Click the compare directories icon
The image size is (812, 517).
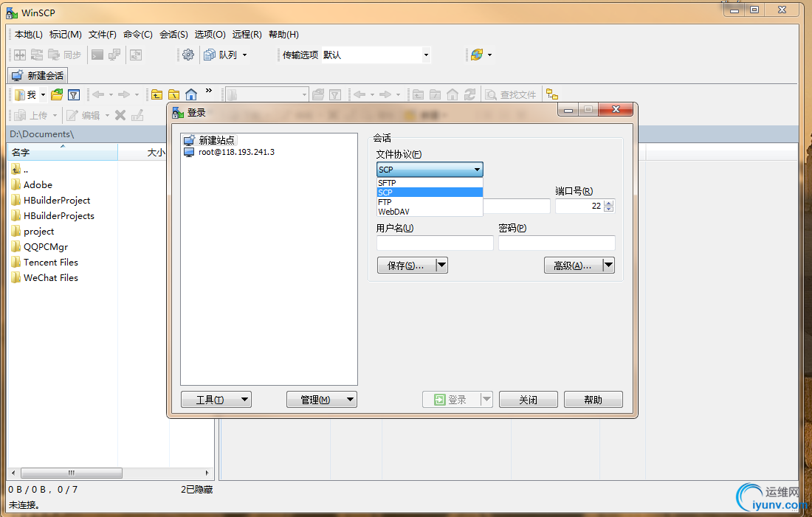[20, 55]
